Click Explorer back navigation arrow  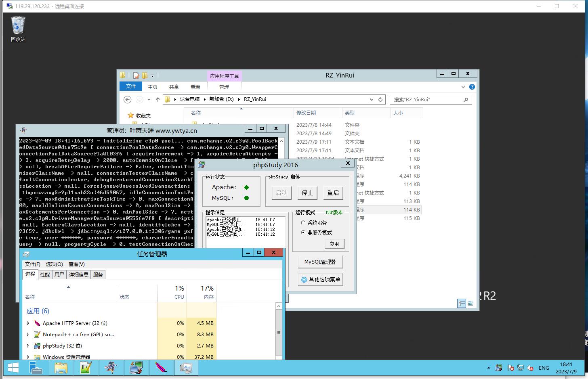click(127, 100)
